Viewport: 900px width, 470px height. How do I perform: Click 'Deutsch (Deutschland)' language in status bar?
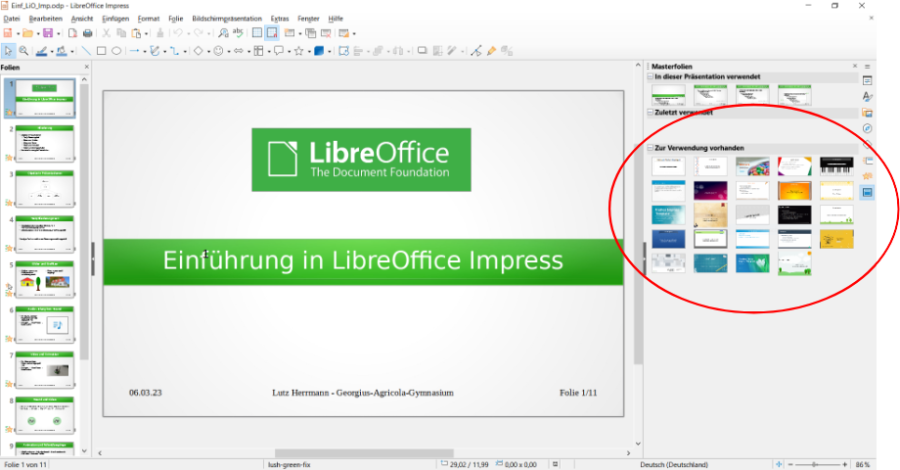pos(676,465)
